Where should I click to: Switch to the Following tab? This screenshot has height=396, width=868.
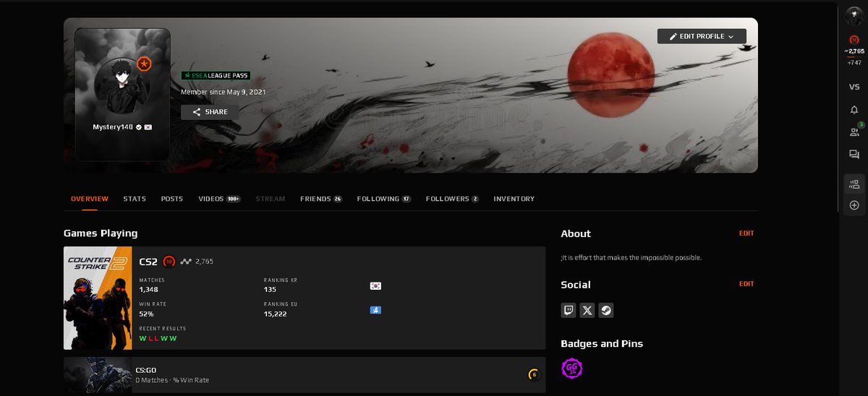[384, 199]
